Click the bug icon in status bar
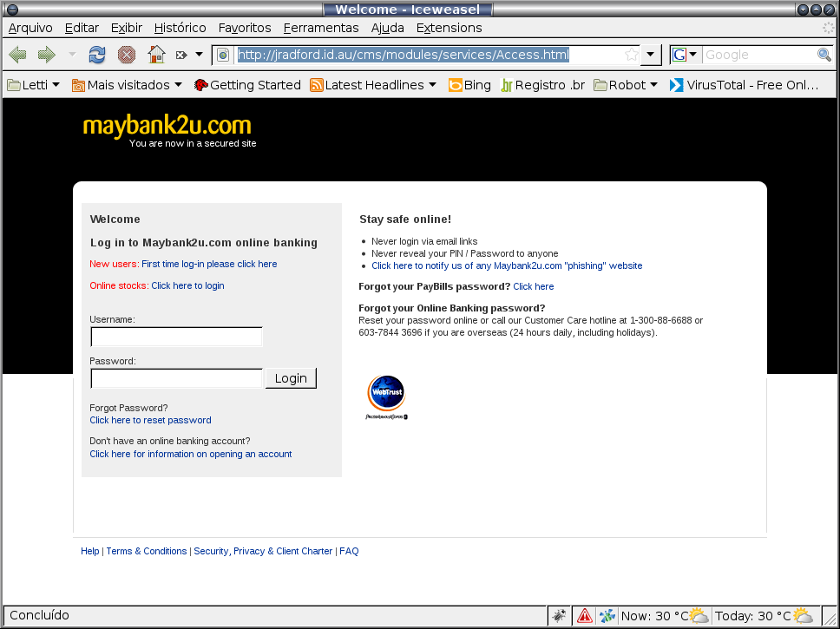Image resolution: width=840 pixels, height=629 pixels. tap(560, 616)
